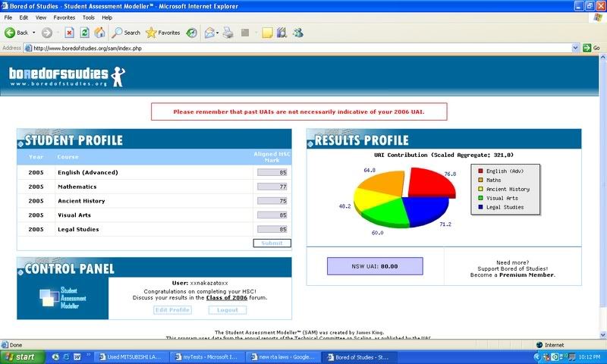Click the Back navigation button
This screenshot has height=364, width=607.
pyautogui.click(x=16, y=33)
